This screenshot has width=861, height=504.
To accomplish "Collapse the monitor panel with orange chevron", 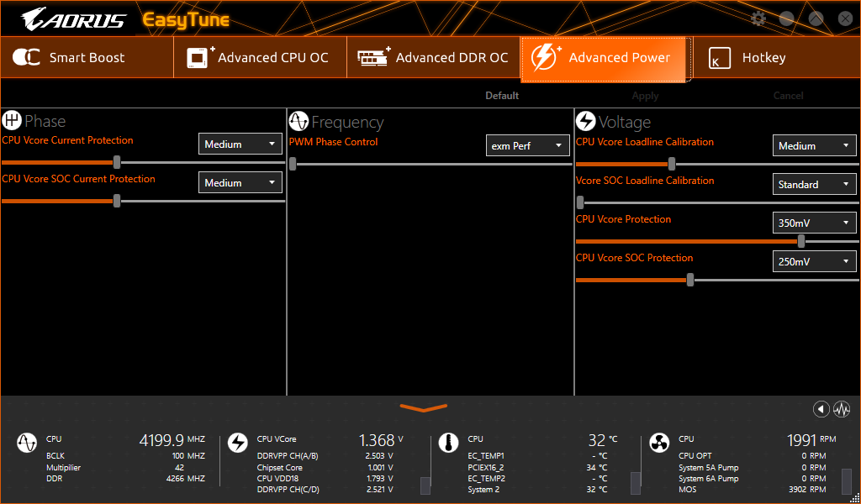I will 424,408.
